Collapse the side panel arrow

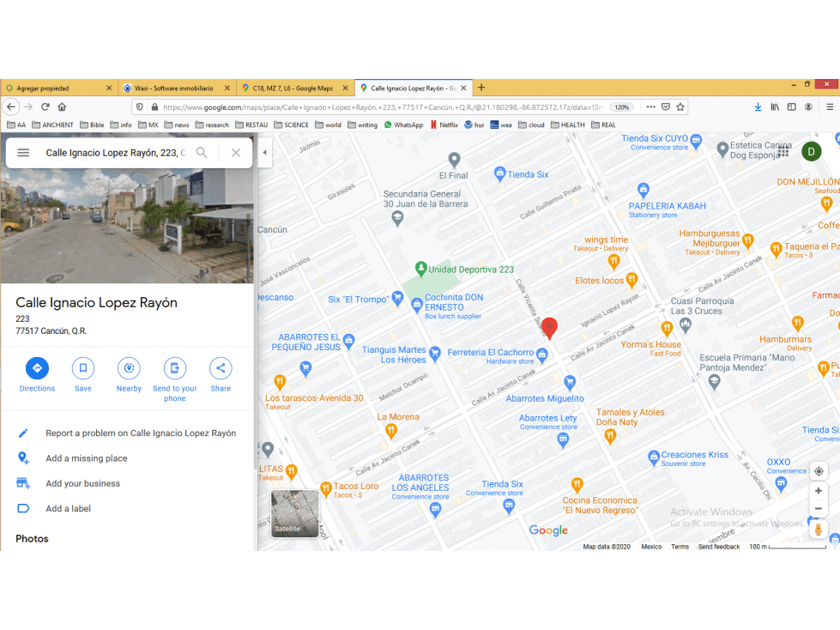pos(264,152)
